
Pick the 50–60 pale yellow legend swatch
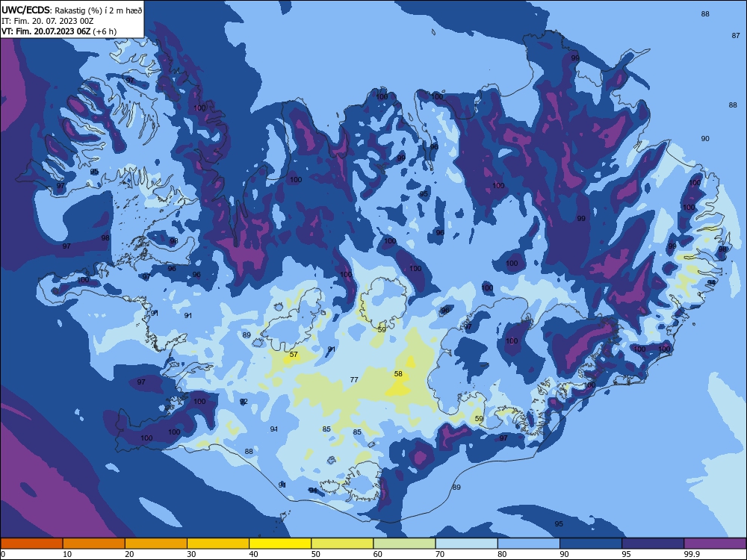click(343, 544)
